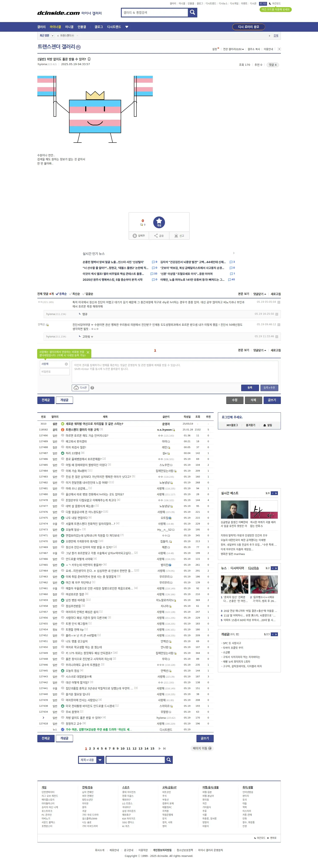Select 디시트렌드 in main navigation
Screen dimensions: 318x868
coord(114,27)
